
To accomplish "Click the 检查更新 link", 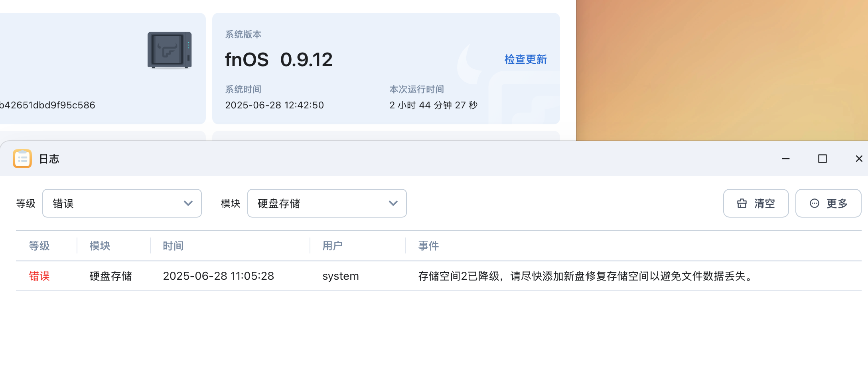I will [525, 59].
